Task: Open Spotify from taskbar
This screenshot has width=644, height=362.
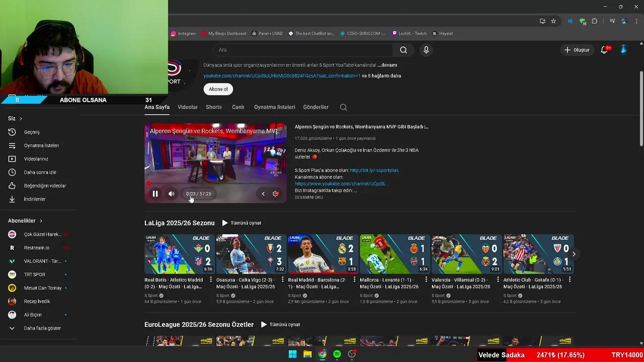Action: 337,354
